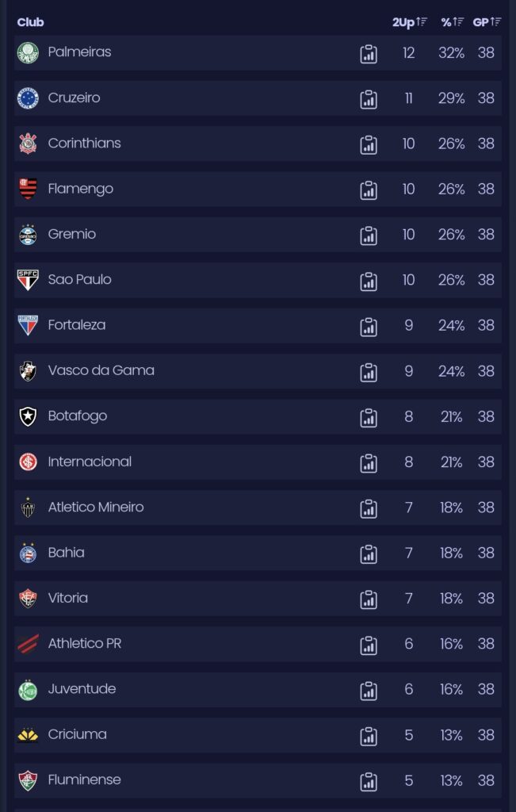This screenshot has height=812, width=516.
Task: Click the Vasco da Gama crest icon
Action: 29,370
